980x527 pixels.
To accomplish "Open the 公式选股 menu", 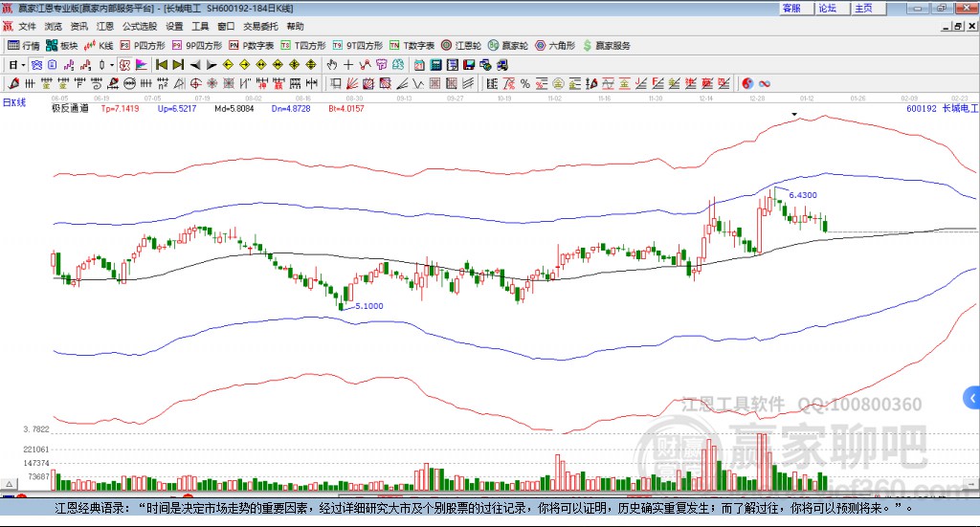I will 139,26.
